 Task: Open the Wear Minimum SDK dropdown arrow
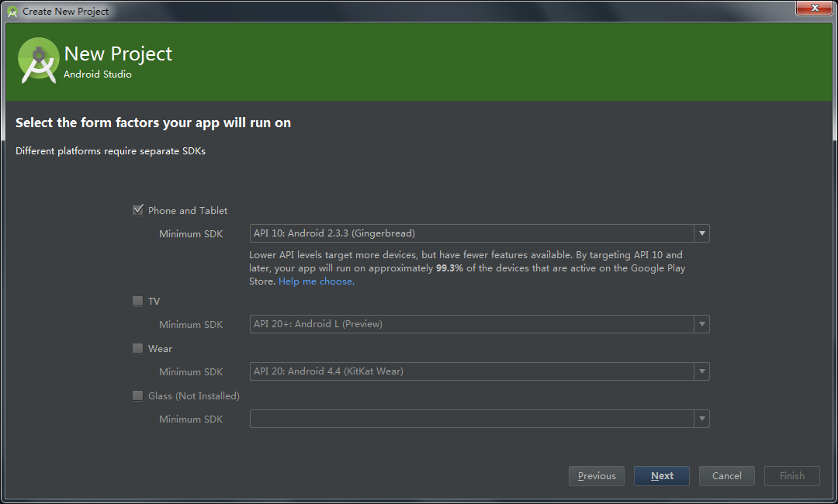click(x=701, y=371)
